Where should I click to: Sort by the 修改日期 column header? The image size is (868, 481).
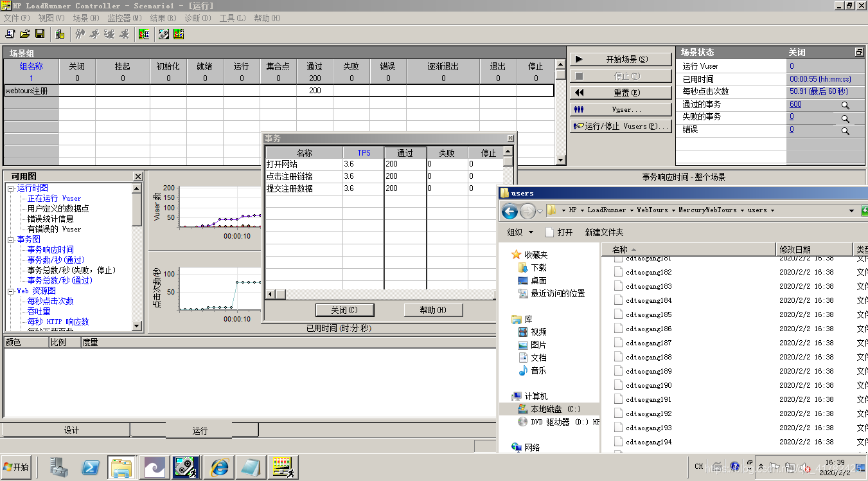pyautogui.click(x=814, y=249)
